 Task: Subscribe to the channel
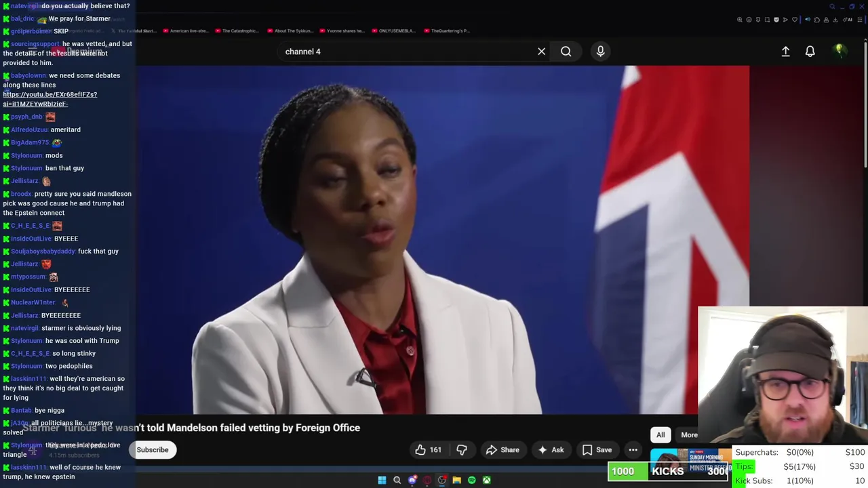point(153,450)
